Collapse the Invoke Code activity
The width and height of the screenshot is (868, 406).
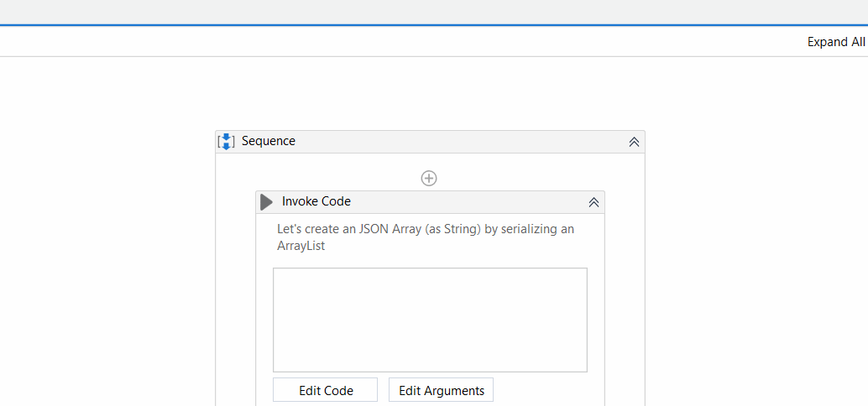click(593, 202)
